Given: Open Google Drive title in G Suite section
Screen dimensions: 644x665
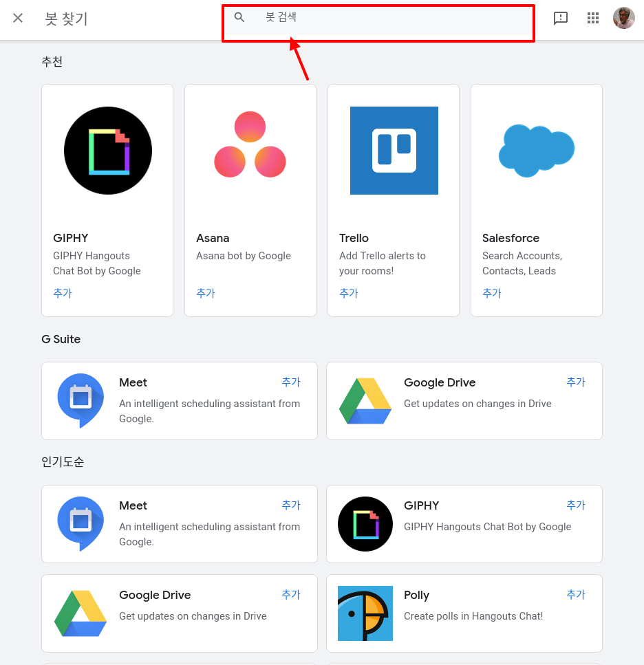Looking at the screenshot, I should click(440, 382).
